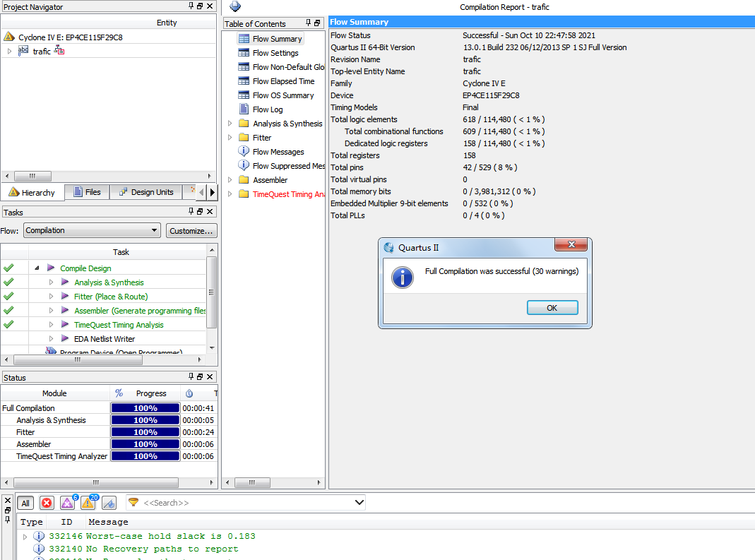This screenshot has height=560, width=755.
Task: Pin the Project Navigator panel
Action: tap(191, 6)
